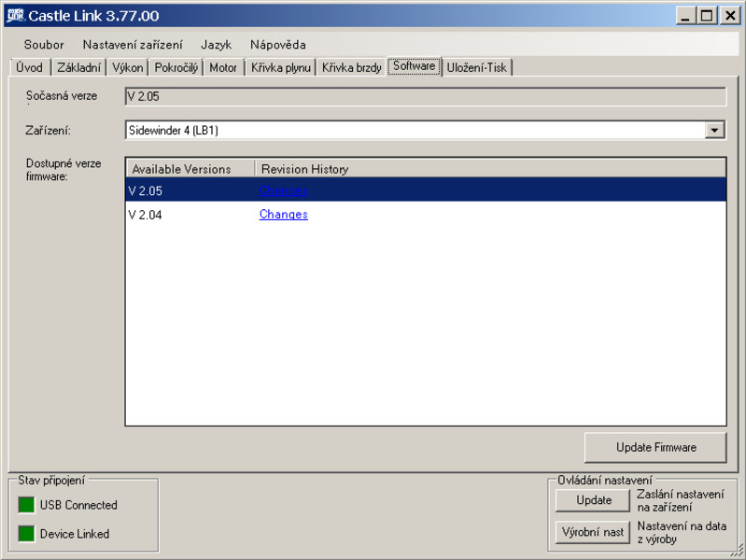Switch to the Uložení-Tisk tab
746x560 pixels.
[477, 67]
